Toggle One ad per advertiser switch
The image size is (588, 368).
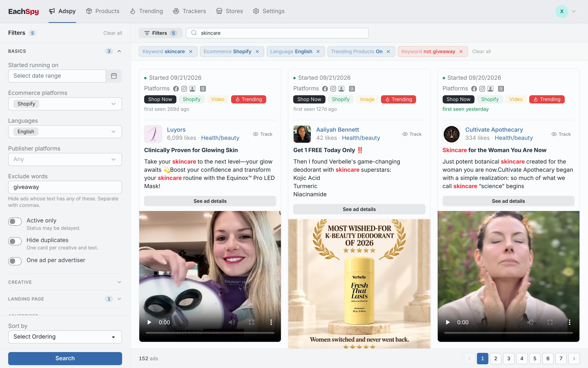tap(15, 261)
